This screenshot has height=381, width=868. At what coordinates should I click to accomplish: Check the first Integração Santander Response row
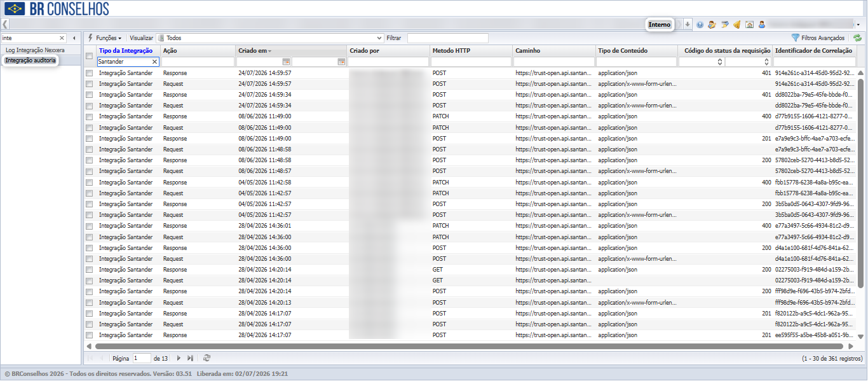click(90, 73)
